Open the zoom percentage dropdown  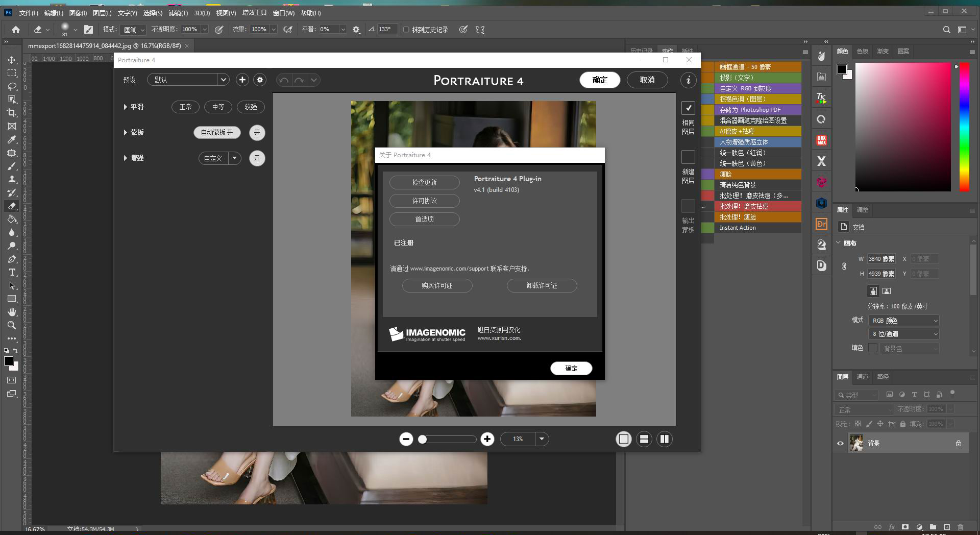point(542,439)
